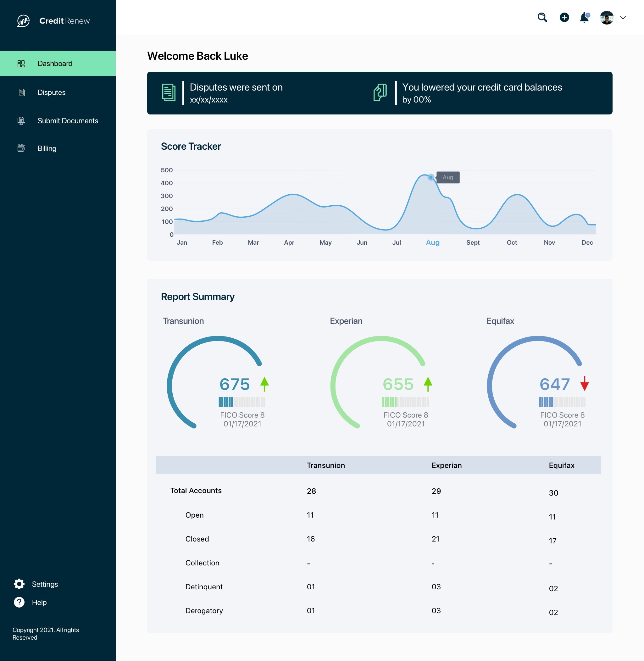
Task: Expand the profile dropdown chevron
Action: pos(623,18)
